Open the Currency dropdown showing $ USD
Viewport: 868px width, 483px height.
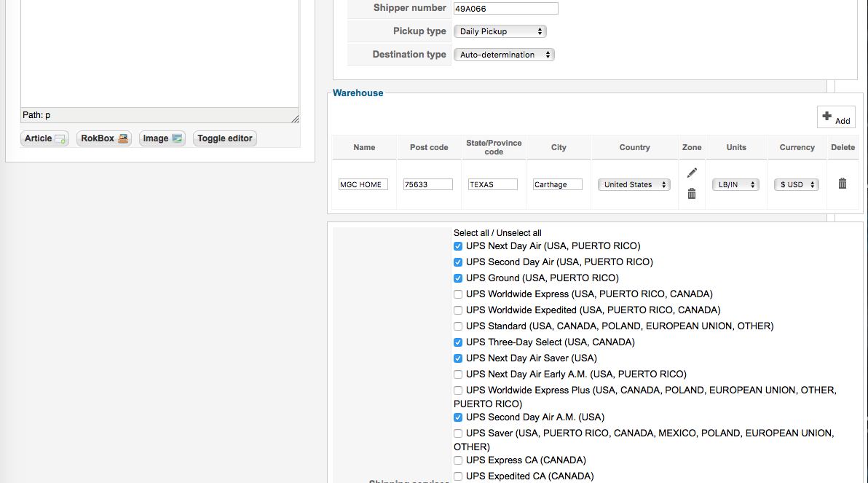click(796, 184)
